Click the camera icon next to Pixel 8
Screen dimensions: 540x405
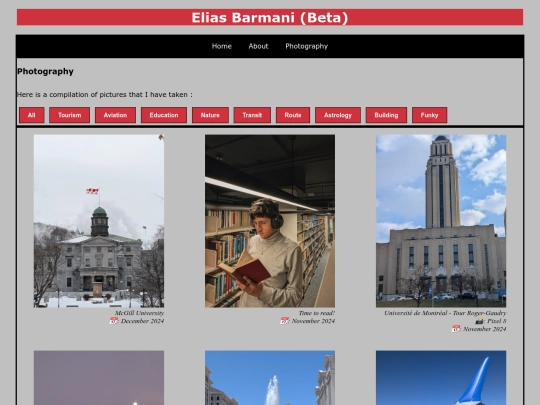pyautogui.click(x=479, y=321)
